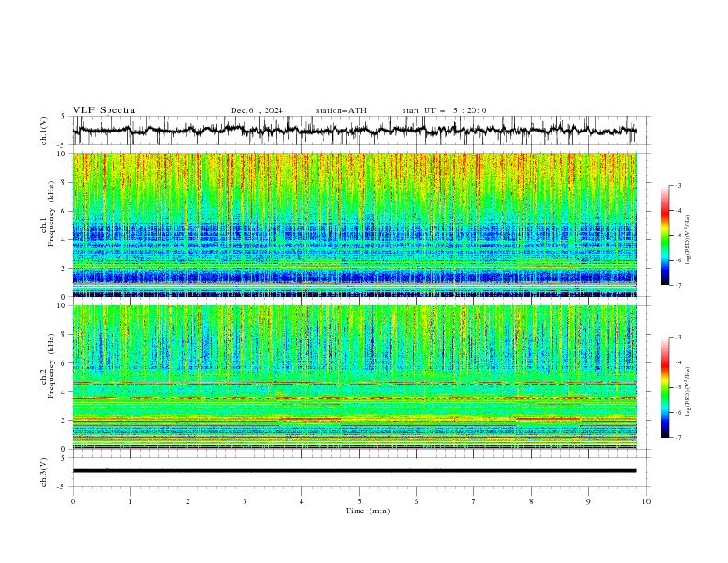The height and width of the screenshot is (563, 728).
Task: Click the '0' tick on the time axis
Action: coord(73,501)
